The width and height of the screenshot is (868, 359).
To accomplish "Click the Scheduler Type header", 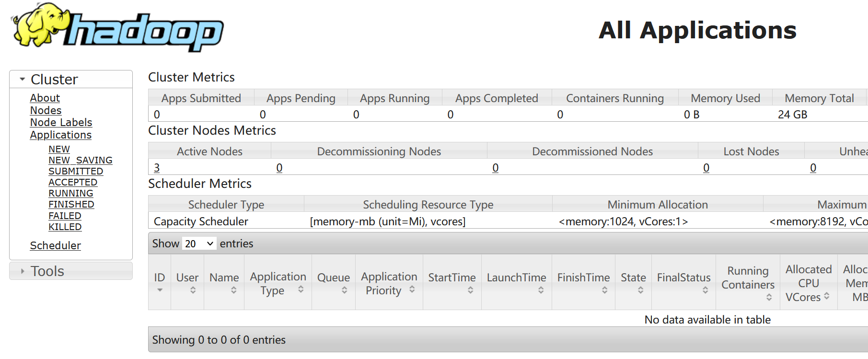I will tap(226, 205).
